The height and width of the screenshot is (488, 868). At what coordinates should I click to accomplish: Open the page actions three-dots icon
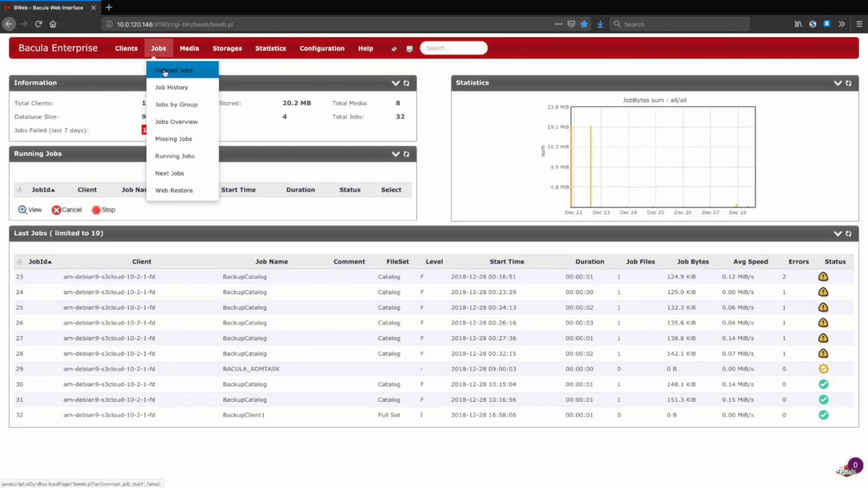(x=559, y=24)
